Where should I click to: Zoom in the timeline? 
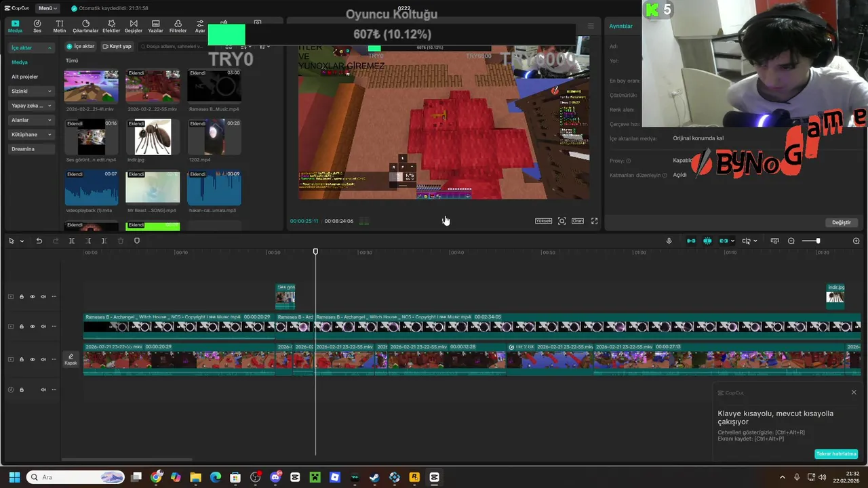point(856,241)
